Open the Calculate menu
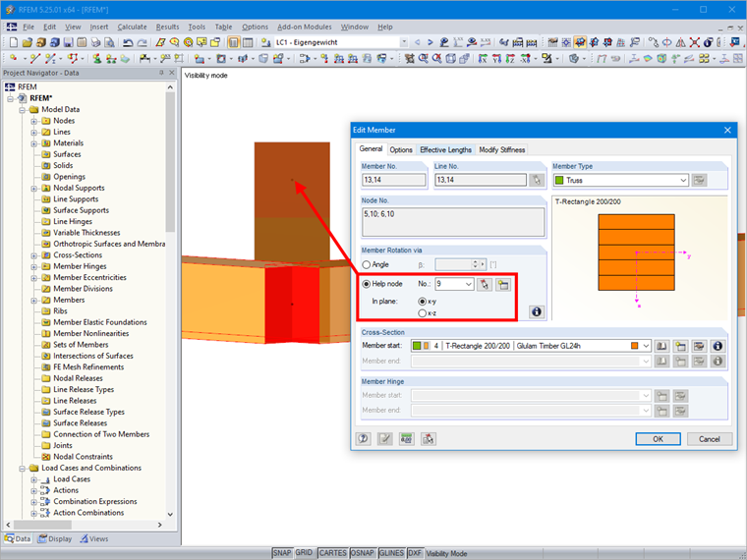Viewport: 747px width, 560px height. pyautogui.click(x=132, y=28)
